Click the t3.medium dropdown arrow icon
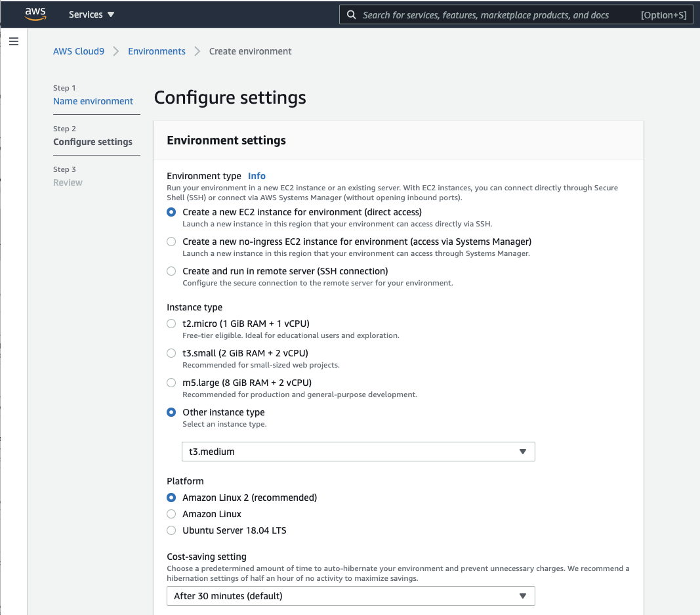 523,452
